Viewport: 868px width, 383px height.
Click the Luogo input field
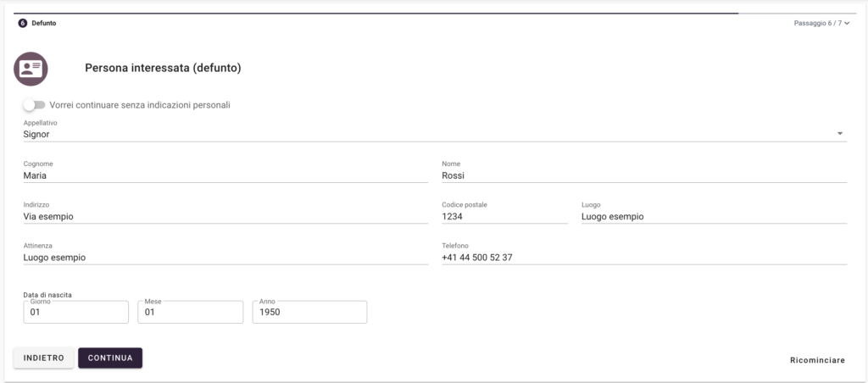point(713,216)
